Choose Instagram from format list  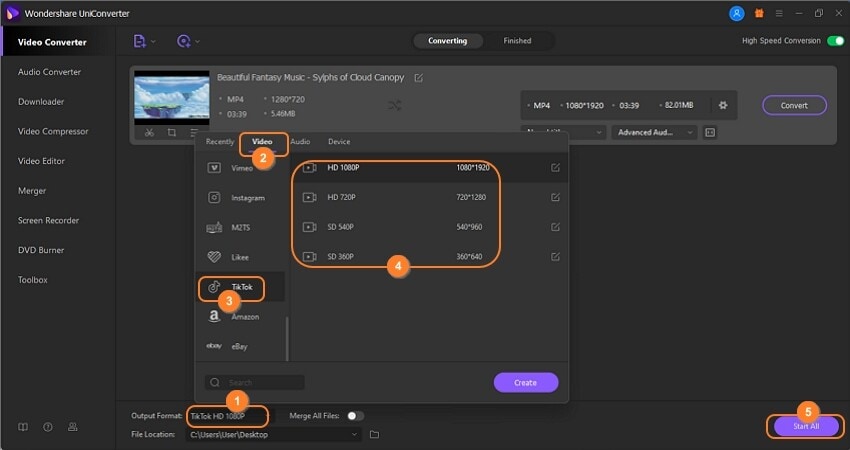240,198
